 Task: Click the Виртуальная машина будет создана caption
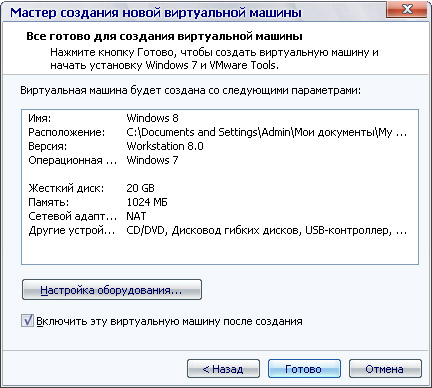tap(190, 90)
